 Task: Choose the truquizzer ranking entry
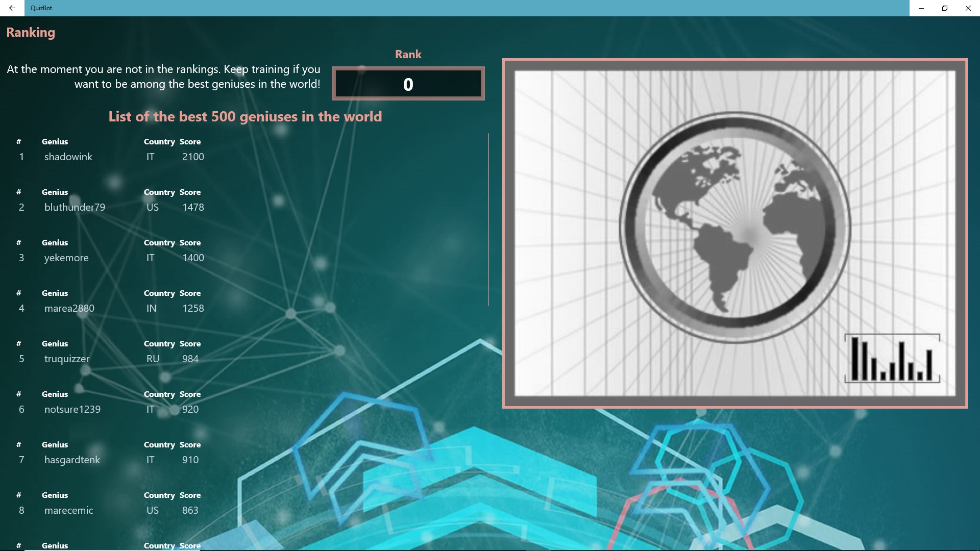(67, 359)
